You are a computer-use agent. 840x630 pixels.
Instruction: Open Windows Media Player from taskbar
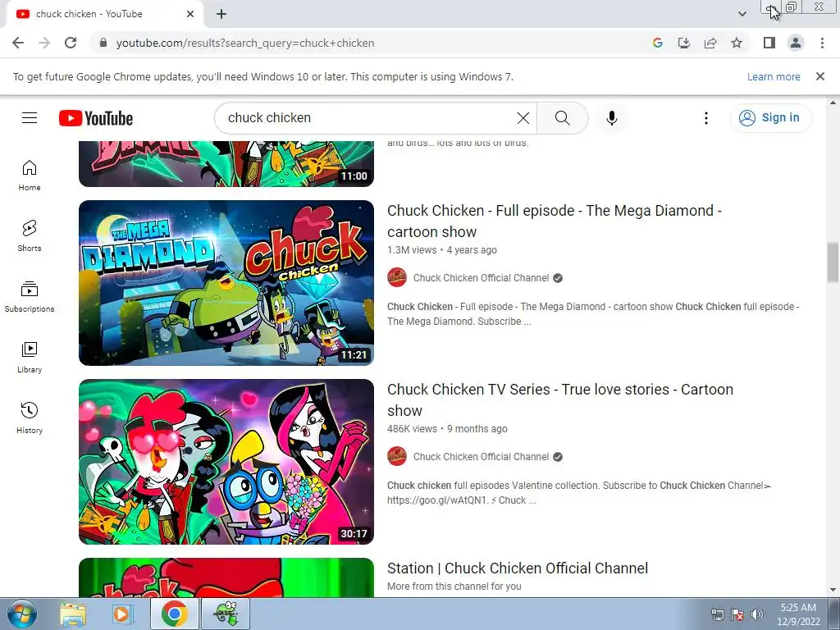pos(121,614)
